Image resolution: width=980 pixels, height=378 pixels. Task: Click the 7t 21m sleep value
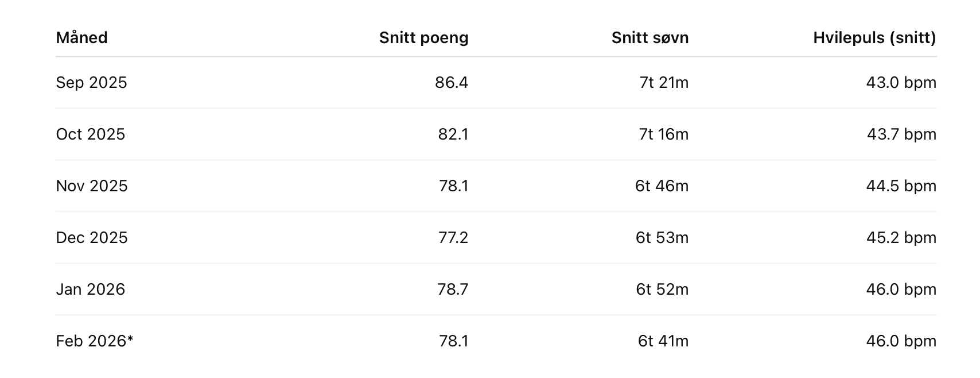(663, 83)
